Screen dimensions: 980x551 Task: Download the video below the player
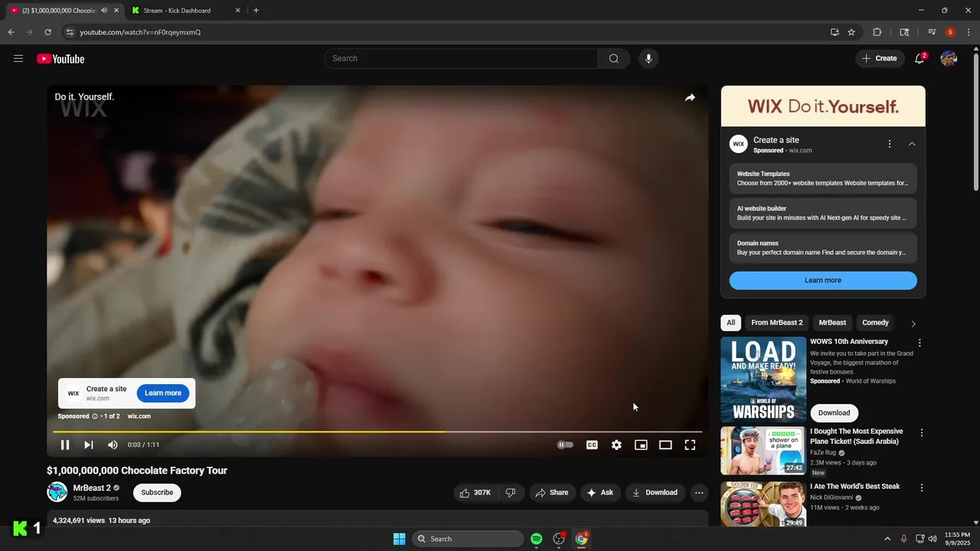[x=655, y=493]
